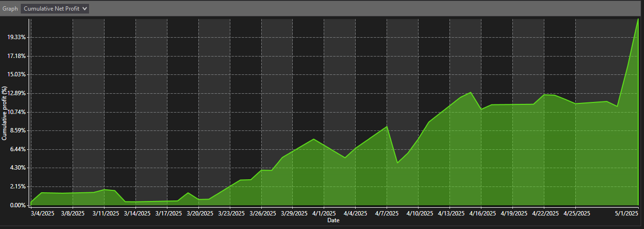Image resolution: width=644 pixels, height=229 pixels.
Task: Click the 3/20/2025 date label
Action: (200, 213)
